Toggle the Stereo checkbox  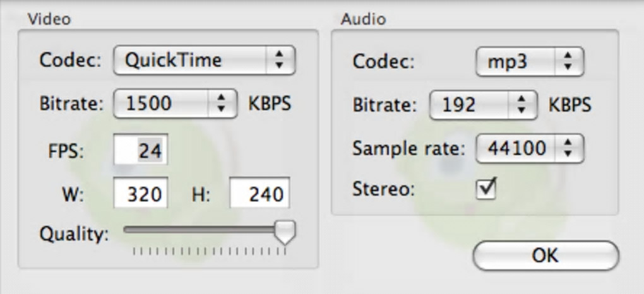[x=486, y=189]
